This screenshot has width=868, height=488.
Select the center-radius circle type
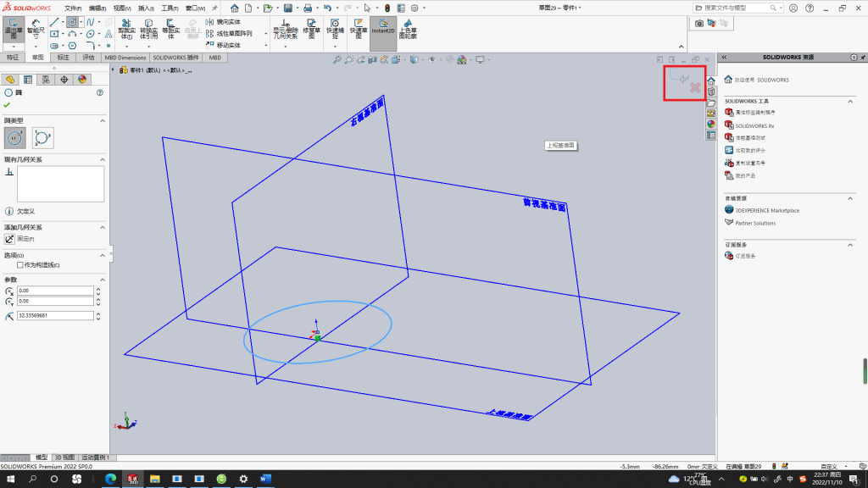[x=15, y=138]
